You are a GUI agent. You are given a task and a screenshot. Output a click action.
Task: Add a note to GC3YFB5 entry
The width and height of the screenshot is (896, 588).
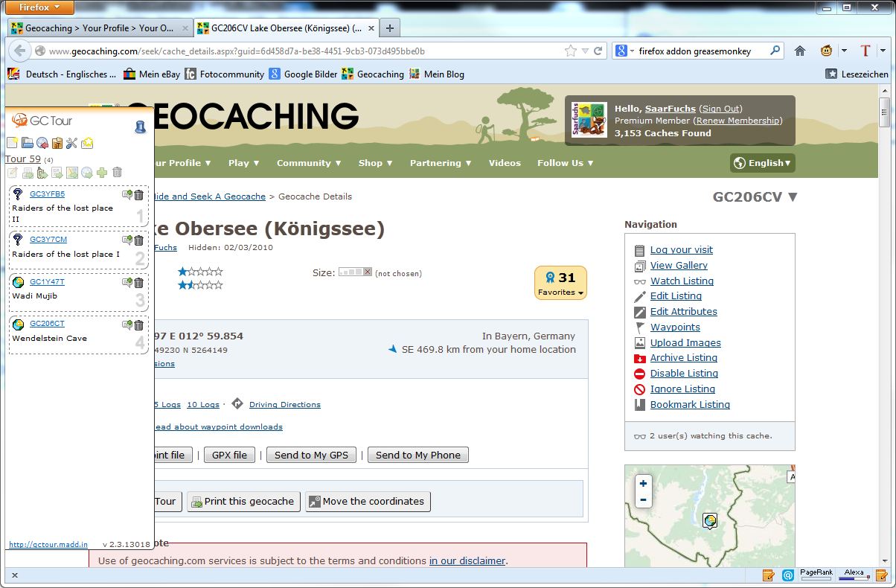coord(127,195)
